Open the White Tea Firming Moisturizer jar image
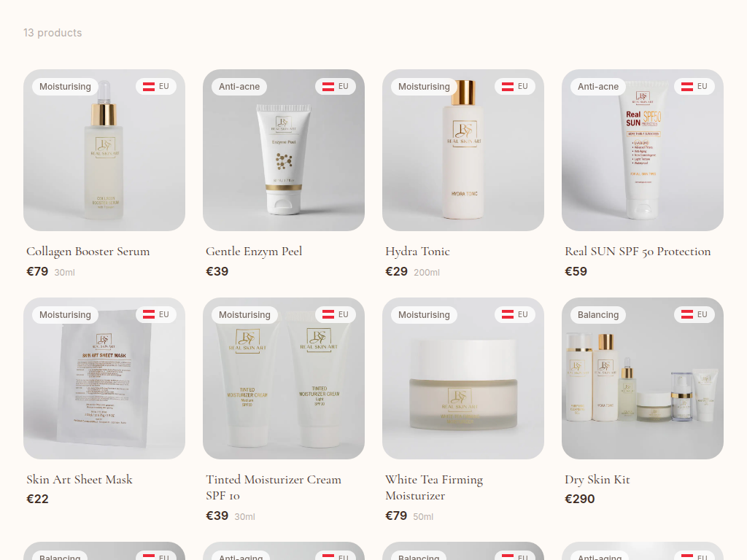 tap(463, 378)
